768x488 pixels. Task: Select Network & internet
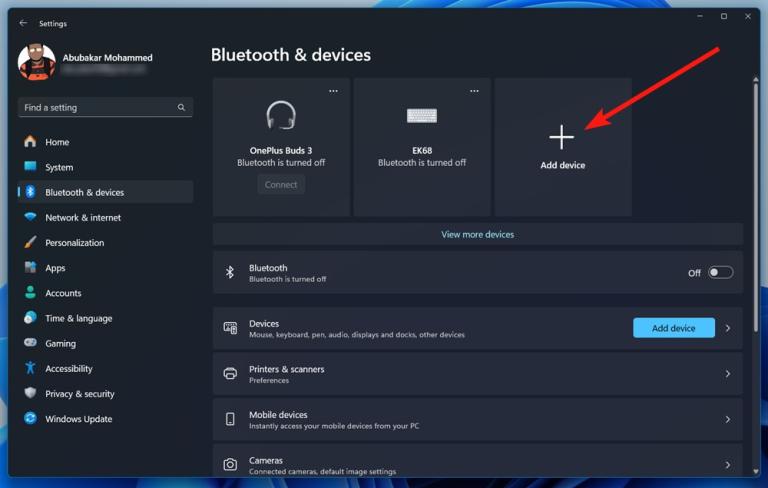105,218
